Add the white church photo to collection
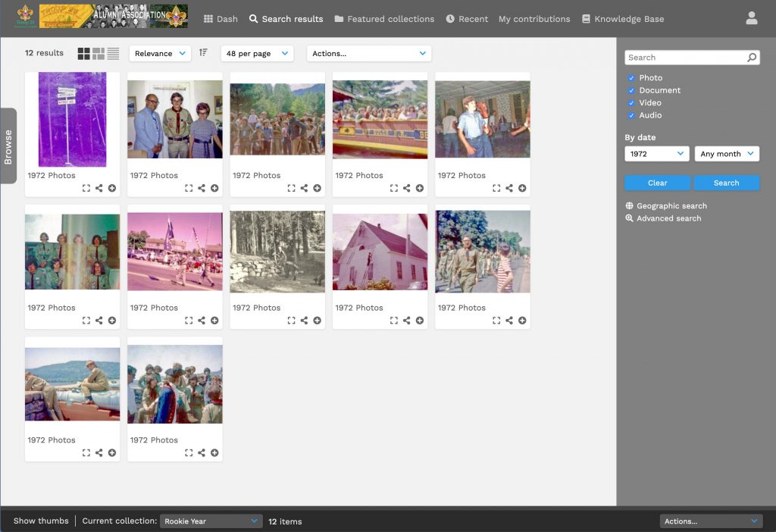The width and height of the screenshot is (776, 532). coord(419,321)
